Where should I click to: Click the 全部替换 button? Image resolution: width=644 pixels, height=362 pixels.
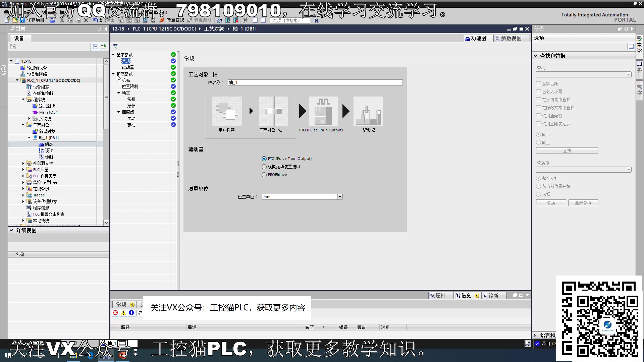[583, 203]
